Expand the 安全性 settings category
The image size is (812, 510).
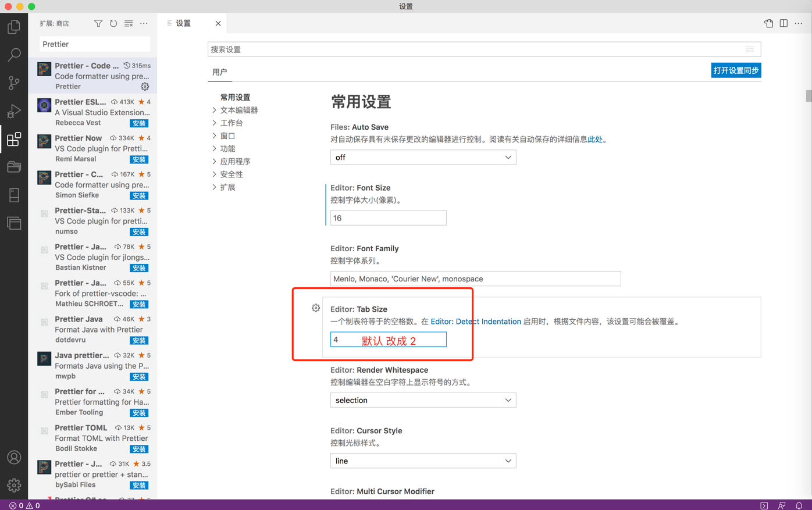(215, 174)
